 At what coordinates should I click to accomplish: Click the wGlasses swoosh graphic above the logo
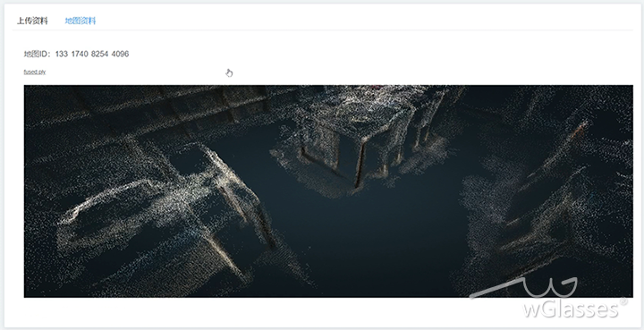[523, 287]
